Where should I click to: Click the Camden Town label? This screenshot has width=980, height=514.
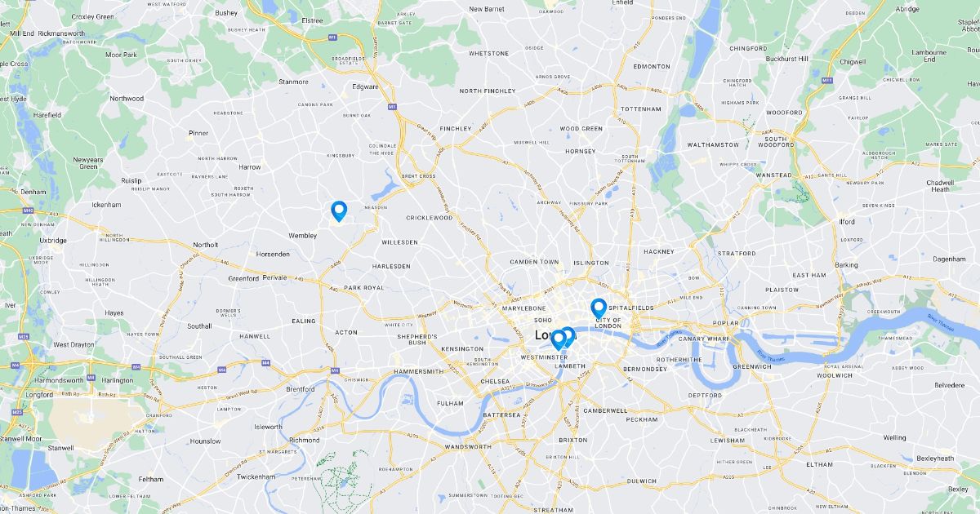coord(534,262)
